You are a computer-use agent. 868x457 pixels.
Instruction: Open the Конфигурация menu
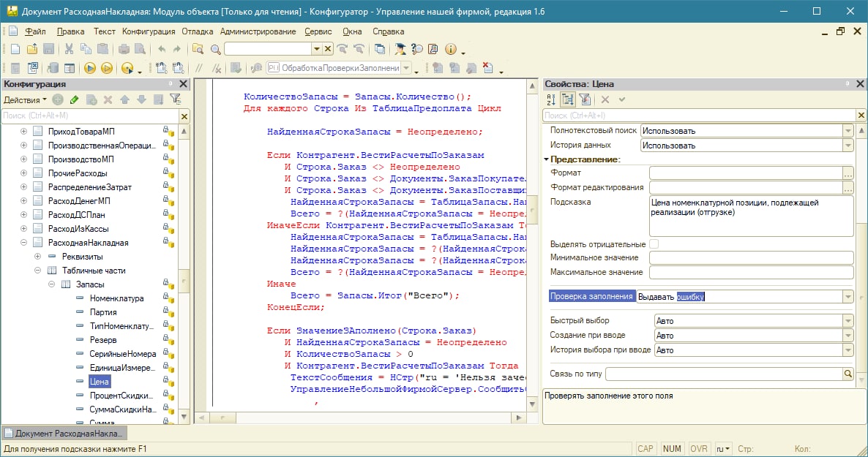(x=149, y=31)
